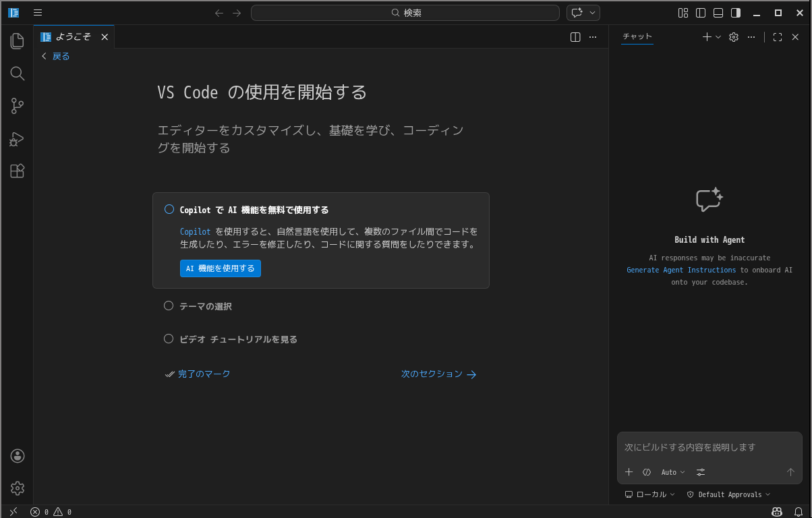Switch to the ようこそ tab

73,37
